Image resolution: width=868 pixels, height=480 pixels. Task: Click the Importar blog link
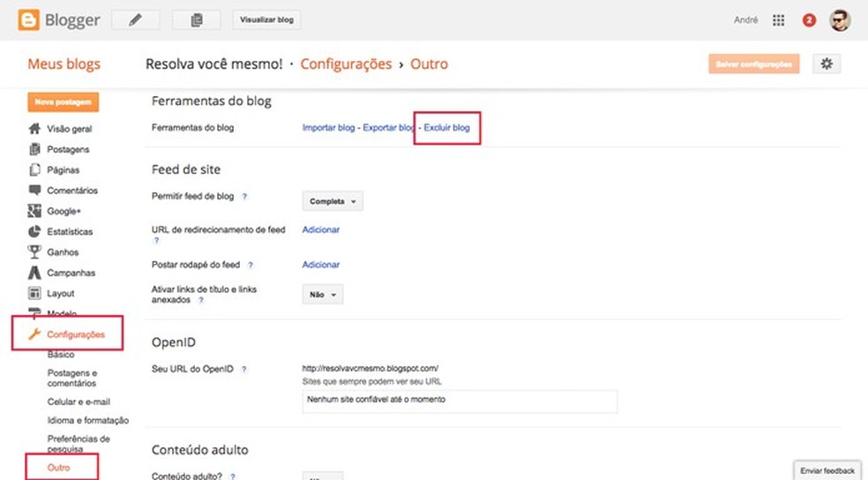click(328, 127)
